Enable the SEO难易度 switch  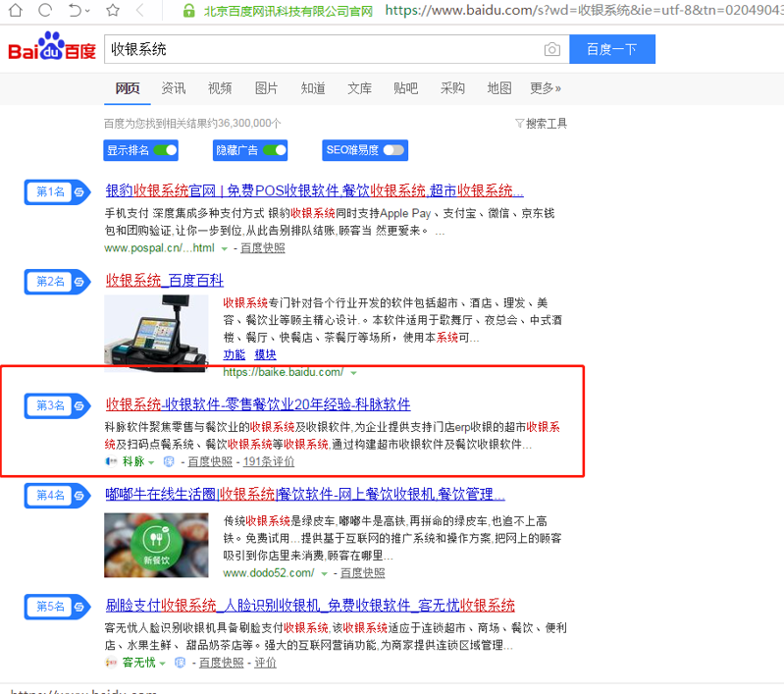point(393,150)
